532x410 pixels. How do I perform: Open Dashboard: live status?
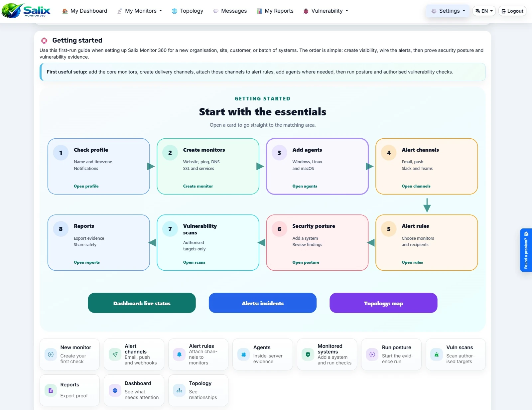(142, 303)
